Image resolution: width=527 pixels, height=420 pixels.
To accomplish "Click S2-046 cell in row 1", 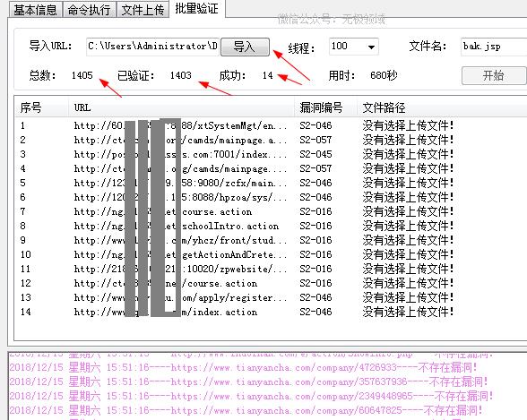I will pos(315,125).
